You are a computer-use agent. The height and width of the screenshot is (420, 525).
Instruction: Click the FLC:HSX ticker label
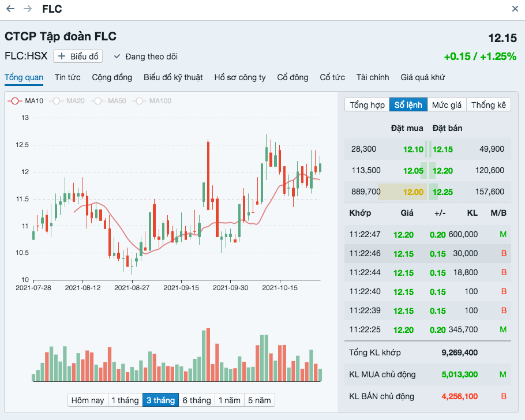click(26, 55)
